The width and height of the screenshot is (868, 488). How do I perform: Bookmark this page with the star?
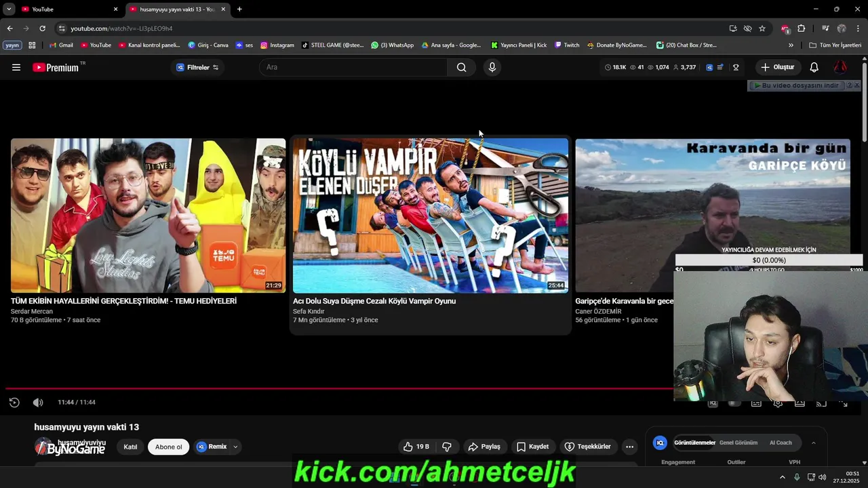(762, 28)
